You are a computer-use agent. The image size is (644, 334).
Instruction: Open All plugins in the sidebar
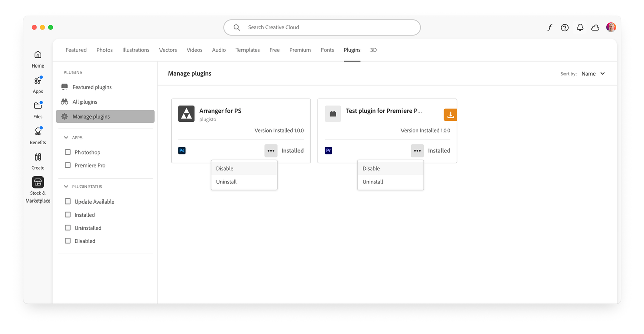click(x=85, y=102)
